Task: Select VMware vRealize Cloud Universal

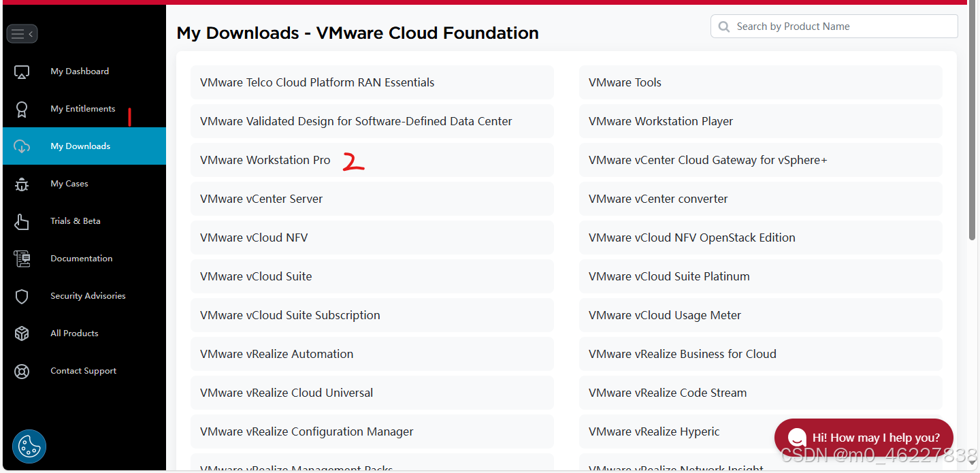Action: [x=372, y=393]
